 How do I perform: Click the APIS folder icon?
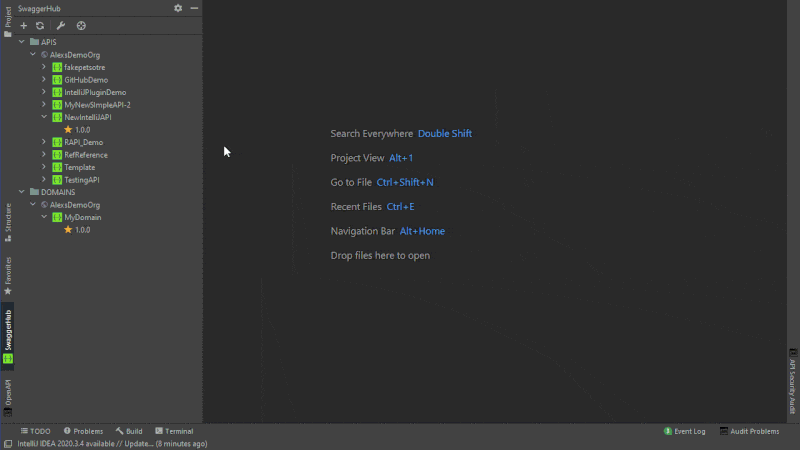34,42
